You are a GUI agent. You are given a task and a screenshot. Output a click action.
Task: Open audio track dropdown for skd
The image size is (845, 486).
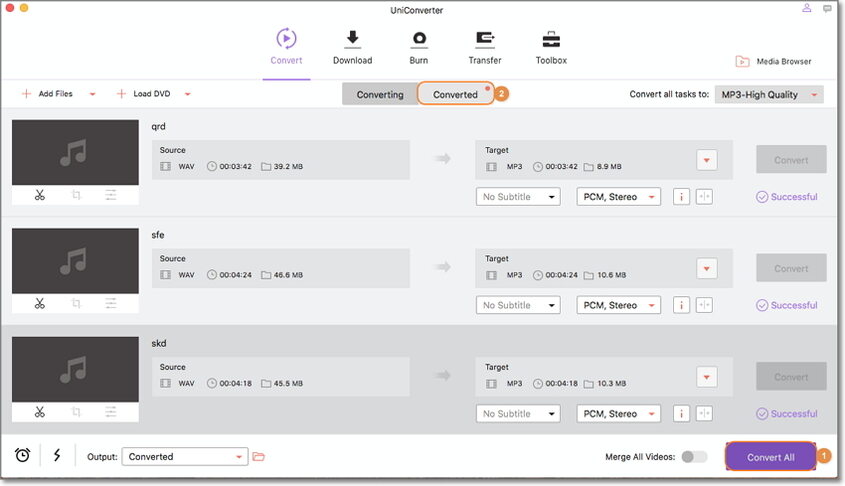point(618,413)
